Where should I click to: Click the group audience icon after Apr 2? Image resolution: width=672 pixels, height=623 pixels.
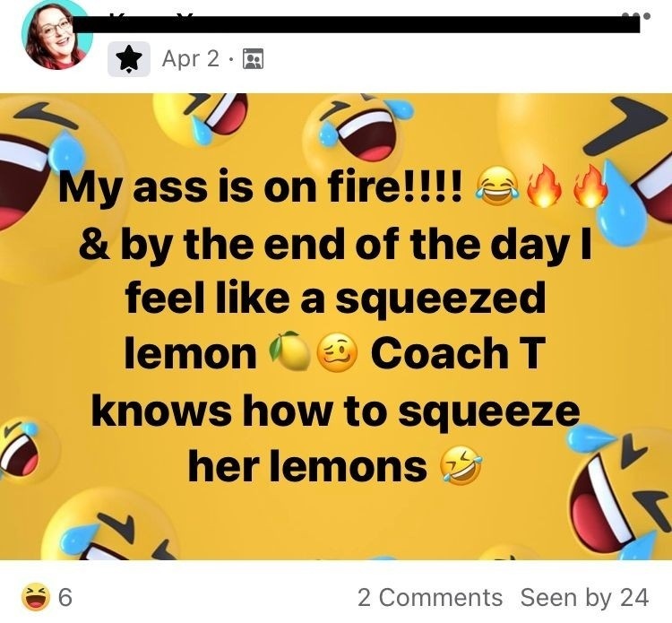pyautogui.click(x=254, y=60)
